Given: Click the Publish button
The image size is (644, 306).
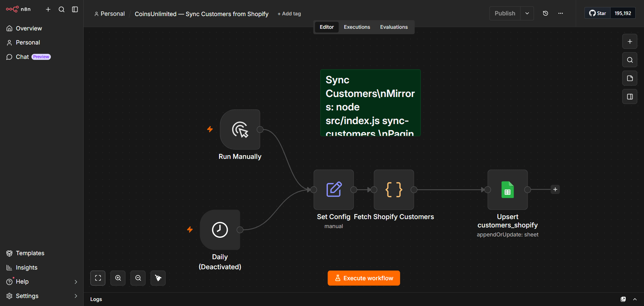Looking at the screenshot, I should 505,13.
